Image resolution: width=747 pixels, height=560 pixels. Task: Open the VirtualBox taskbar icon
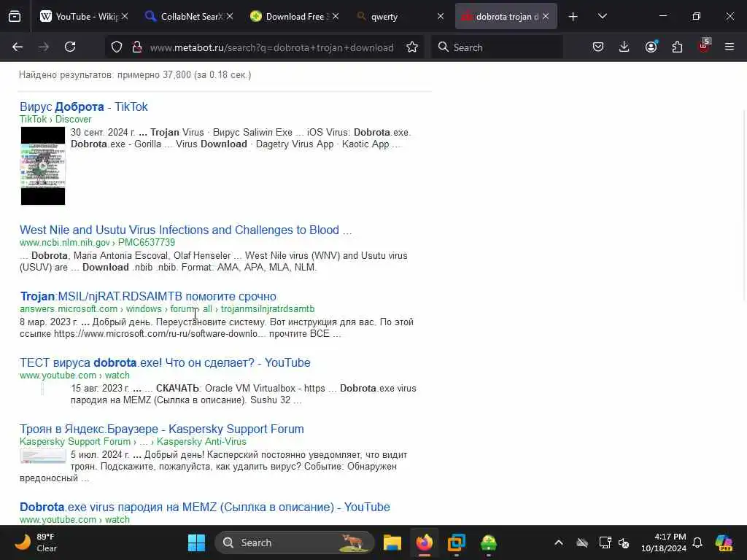coord(457,542)
